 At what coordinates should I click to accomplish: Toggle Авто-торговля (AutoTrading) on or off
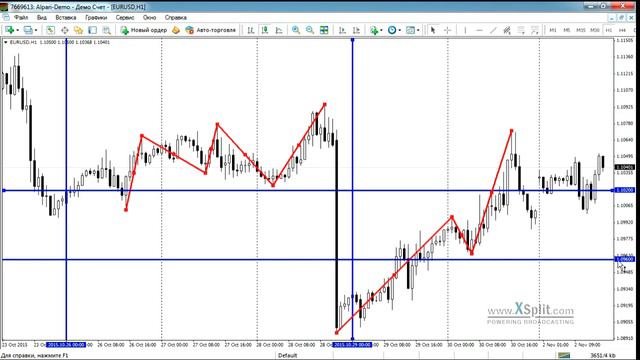pos(210,30)
